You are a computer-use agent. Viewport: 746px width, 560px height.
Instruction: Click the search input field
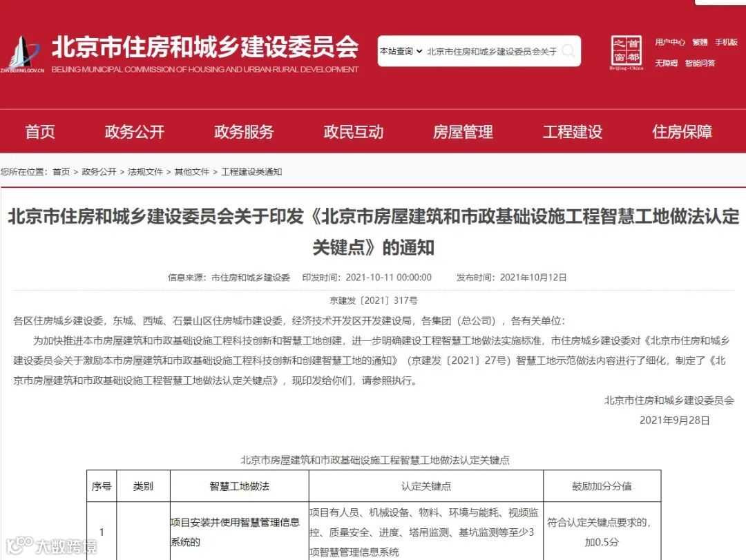[x=492, y=51]
